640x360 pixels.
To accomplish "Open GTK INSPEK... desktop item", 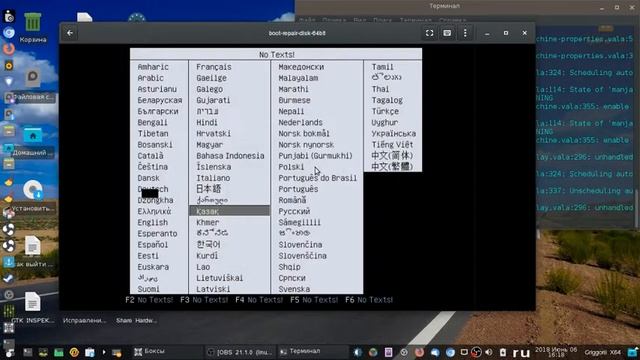I will click(33, 307).
